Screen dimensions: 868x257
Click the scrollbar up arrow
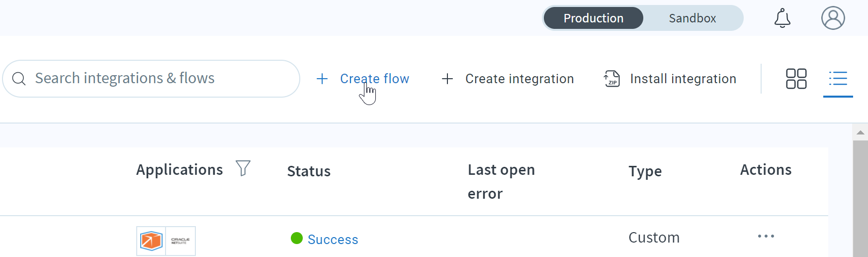(860, 132)
